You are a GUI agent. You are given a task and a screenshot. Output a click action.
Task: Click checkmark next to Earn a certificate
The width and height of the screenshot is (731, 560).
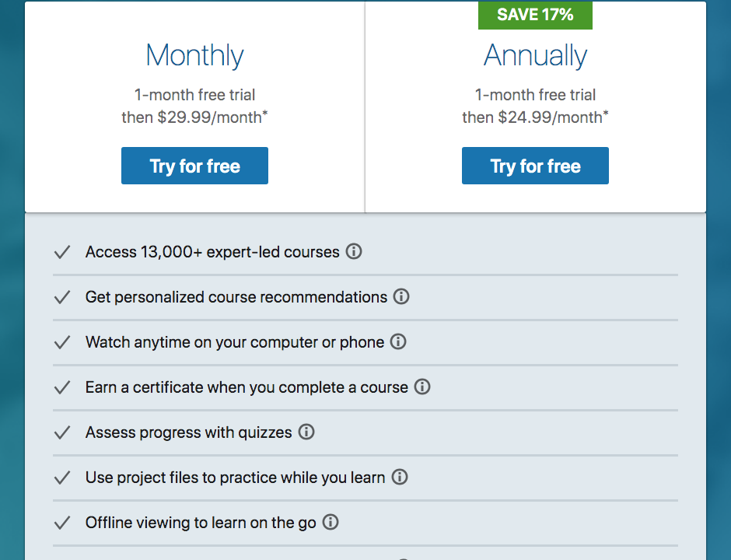pos(62,387)
